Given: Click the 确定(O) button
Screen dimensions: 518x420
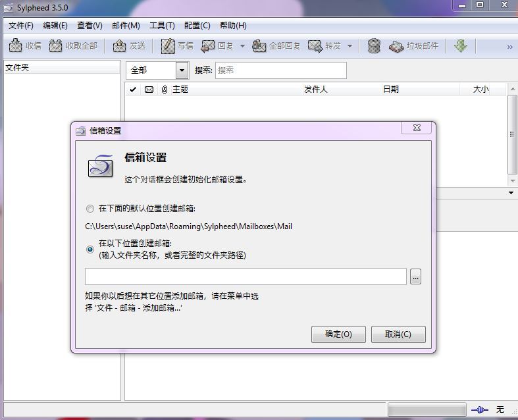Looking at the screenshot, I should (x=338, y=334).
